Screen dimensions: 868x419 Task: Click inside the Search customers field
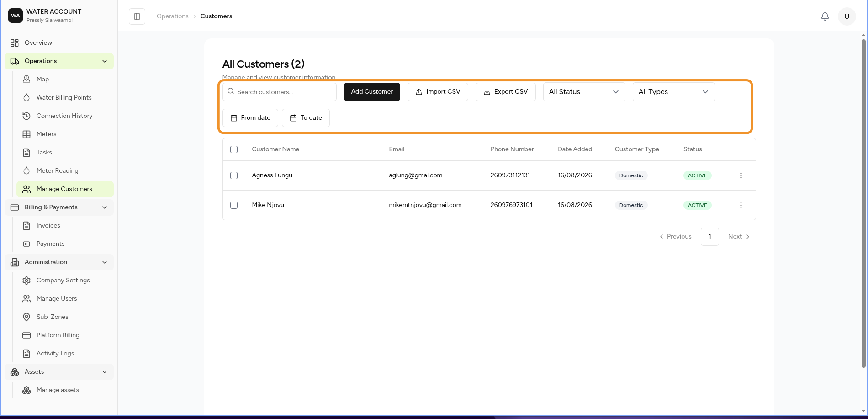coord(280,92)
